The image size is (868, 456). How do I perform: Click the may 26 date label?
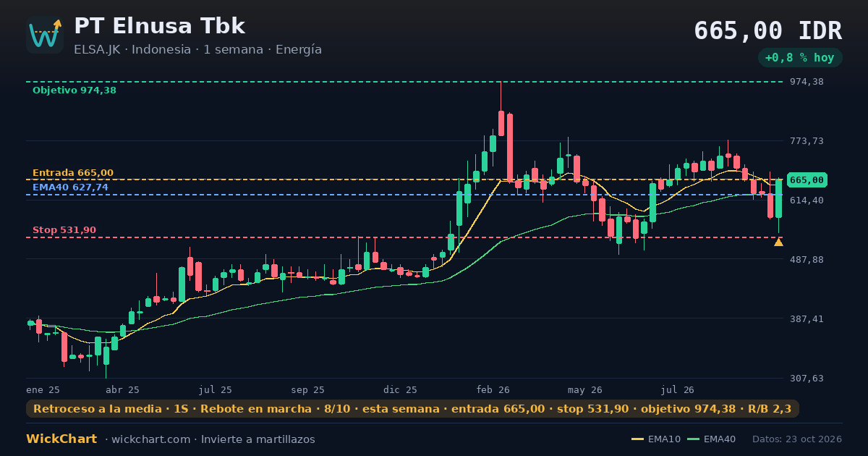coord(585,390)
